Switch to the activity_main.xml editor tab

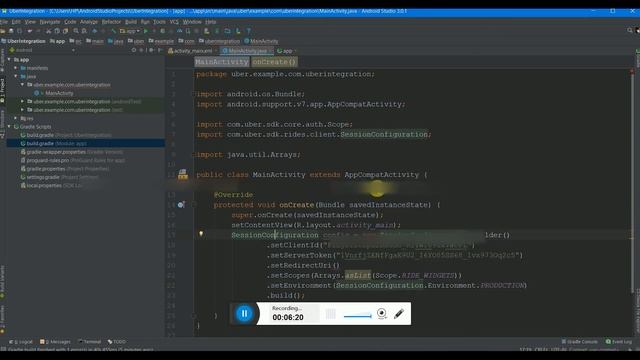(193, 51)
